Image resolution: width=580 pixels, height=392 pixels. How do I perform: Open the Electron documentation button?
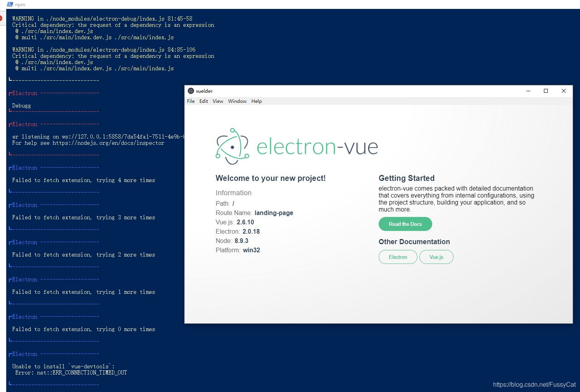(x=398, y=257)
